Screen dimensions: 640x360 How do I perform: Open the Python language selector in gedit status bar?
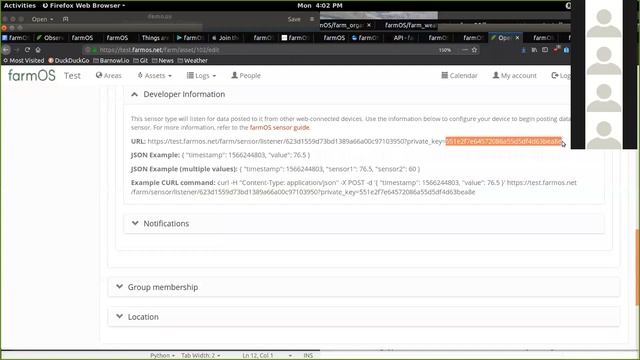pos(162,356)
